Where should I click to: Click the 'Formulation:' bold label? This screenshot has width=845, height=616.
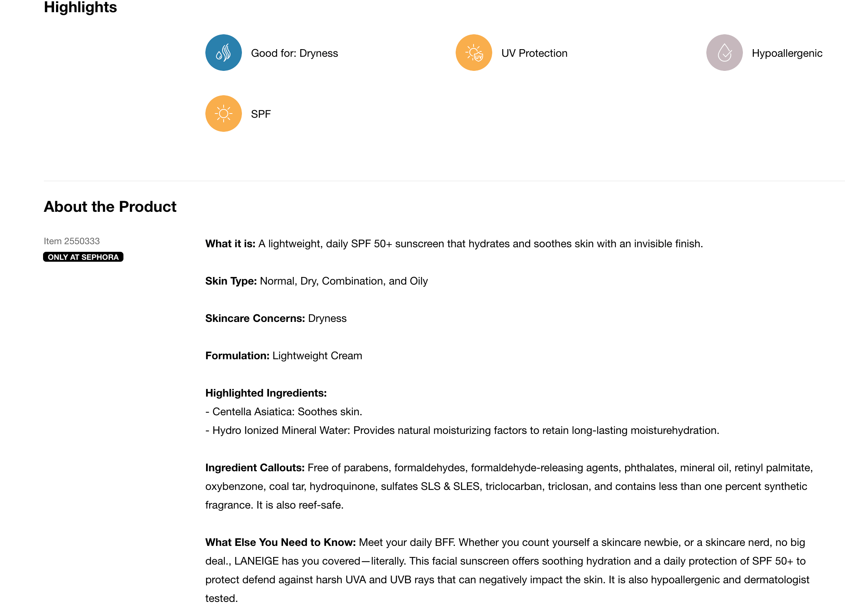click(237, 356)
